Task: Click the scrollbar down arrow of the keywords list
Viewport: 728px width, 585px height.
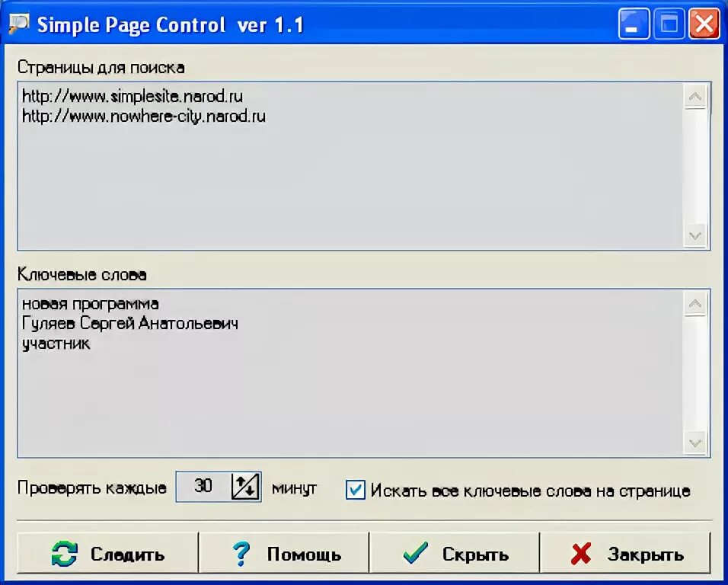Action: (695, 442)
